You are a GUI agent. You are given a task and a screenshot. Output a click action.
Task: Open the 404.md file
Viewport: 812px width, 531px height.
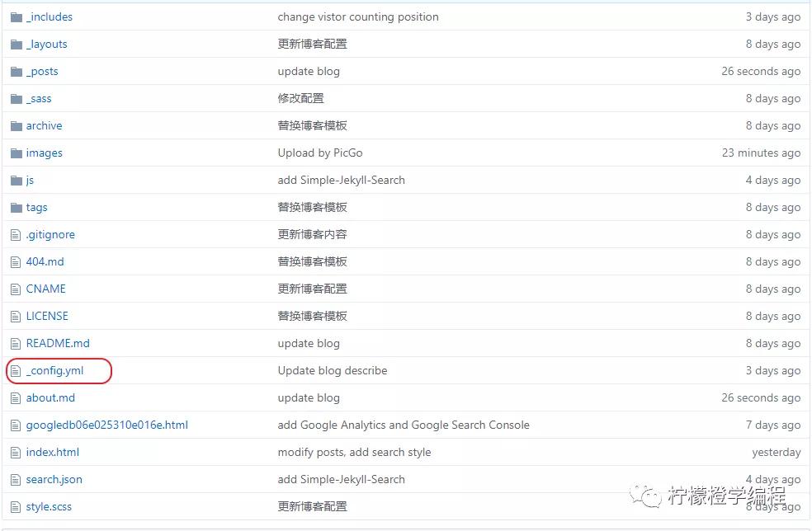[44, 261]
